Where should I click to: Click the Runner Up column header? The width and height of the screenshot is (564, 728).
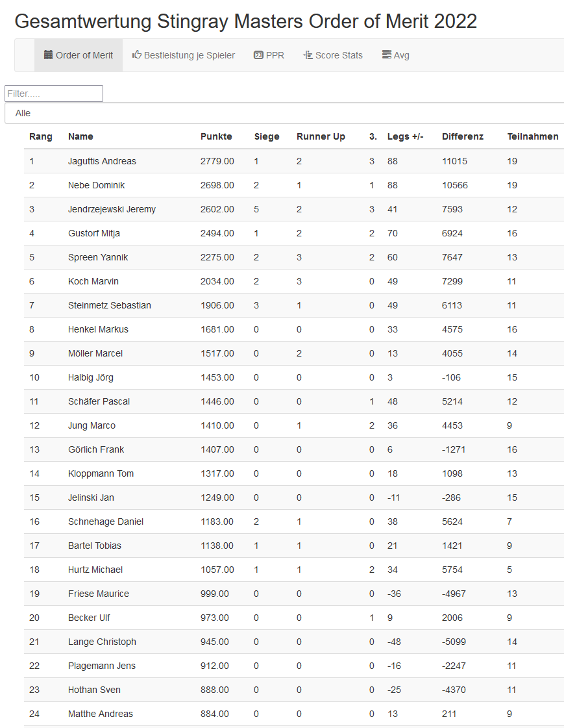tap(321, 136)
